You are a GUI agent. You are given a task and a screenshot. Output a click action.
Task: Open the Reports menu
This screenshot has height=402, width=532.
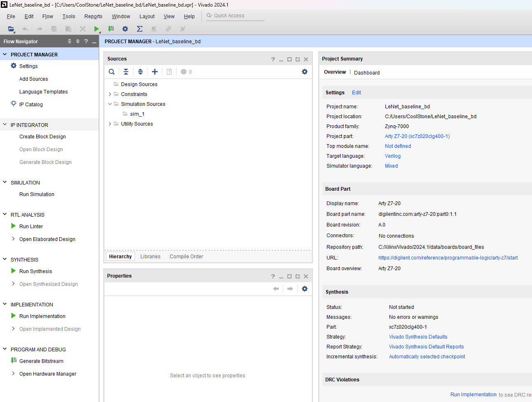(93, 16)
